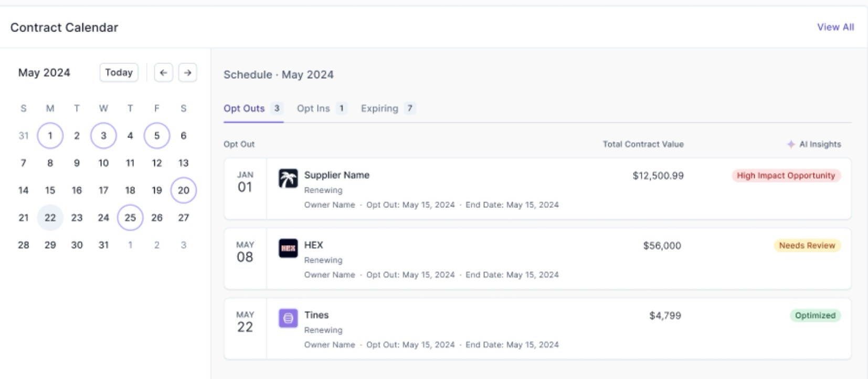Click the purple Tines logo icon
868x379 pixels.
click(x=288, y=318)
